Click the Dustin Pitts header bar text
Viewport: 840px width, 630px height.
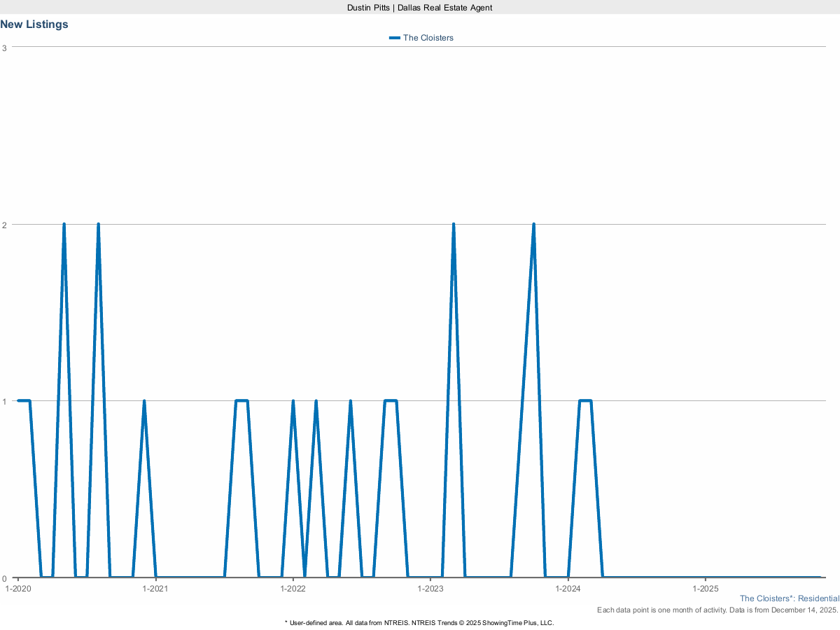coord(419,7)
